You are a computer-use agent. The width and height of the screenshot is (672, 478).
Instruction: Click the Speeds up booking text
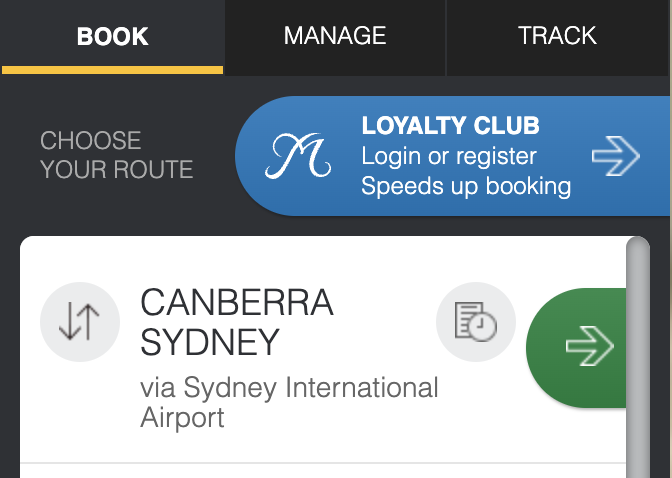coord(466,186)
